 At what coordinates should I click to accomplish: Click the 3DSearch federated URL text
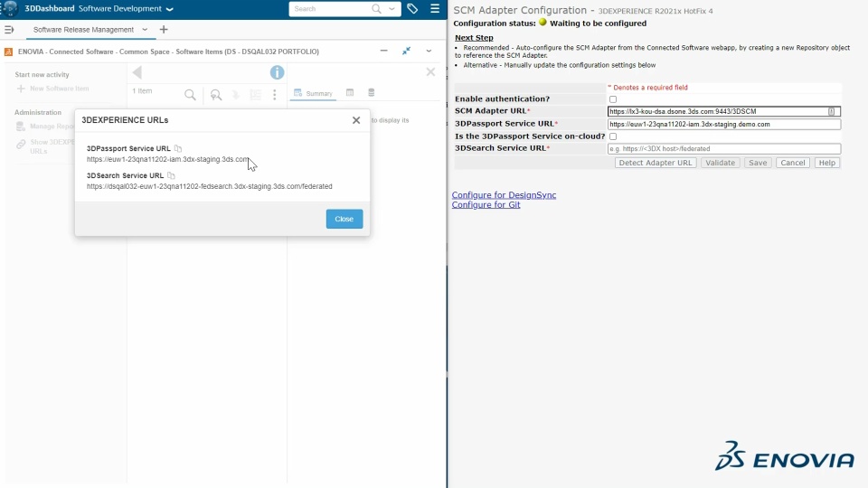(209, 186)
